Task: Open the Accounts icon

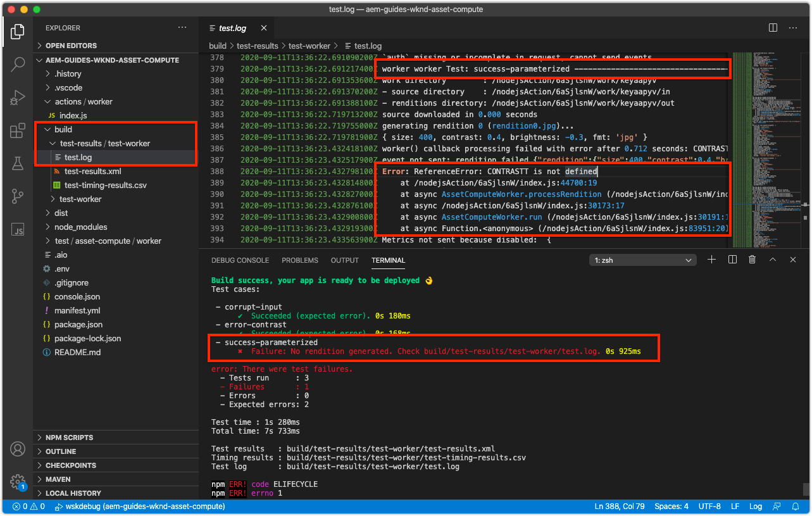Action: pyautogui.click(x=17, y=449)
